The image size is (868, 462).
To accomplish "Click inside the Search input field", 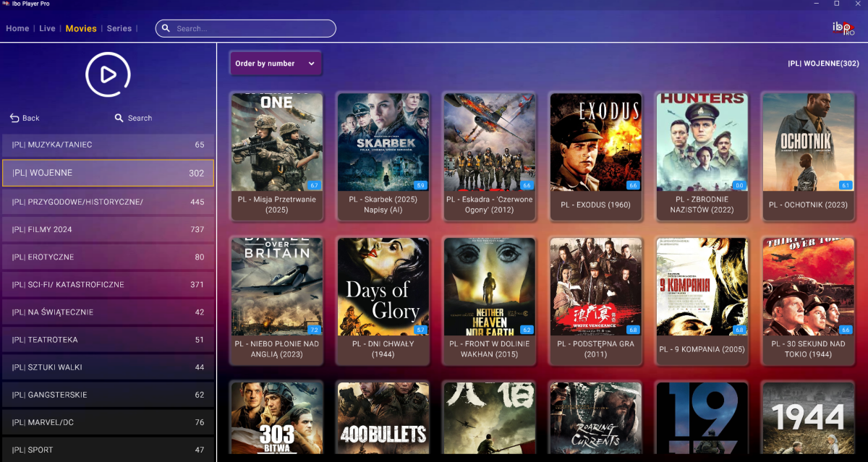I will click(x=246, y=28).
